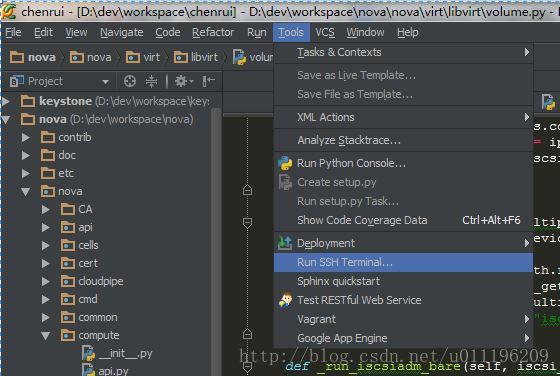Viewport: 560px width, 376px height.
Task: Click the __init__.py file icon
Action: 88,354
